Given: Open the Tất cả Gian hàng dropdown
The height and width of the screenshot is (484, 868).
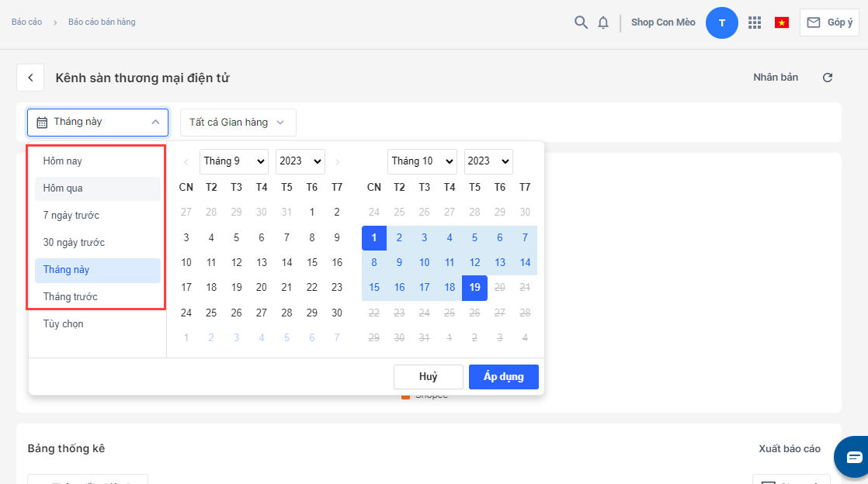Looking at the screenshot, I should [238, 123].
